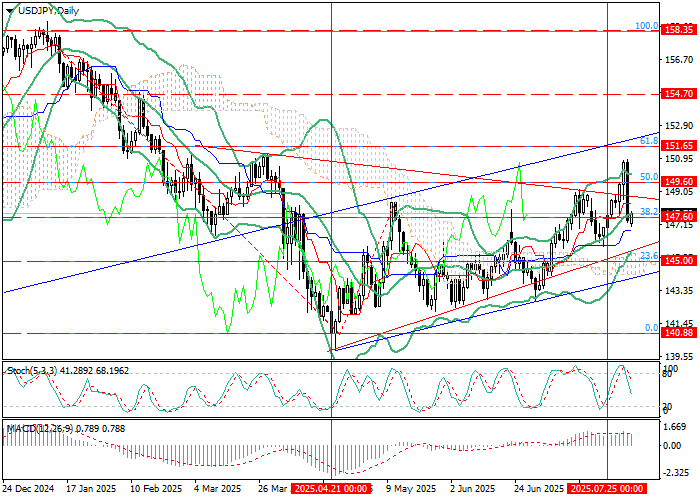Image resolution: width=700 pixels, height=500 pixels.
Task: Click the Fibonacci 61.8 level label
Action: coord(649,141)
